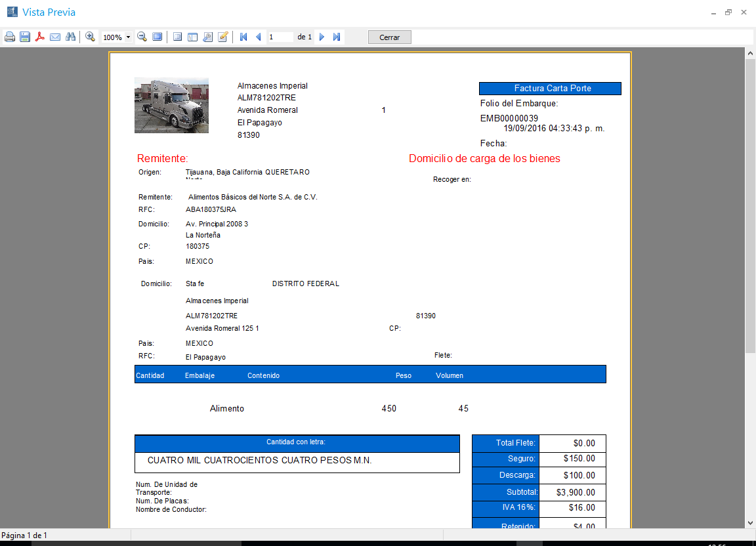756x546 pixels.
Task: Click the page number input field
Action: [x=280, y=37]
